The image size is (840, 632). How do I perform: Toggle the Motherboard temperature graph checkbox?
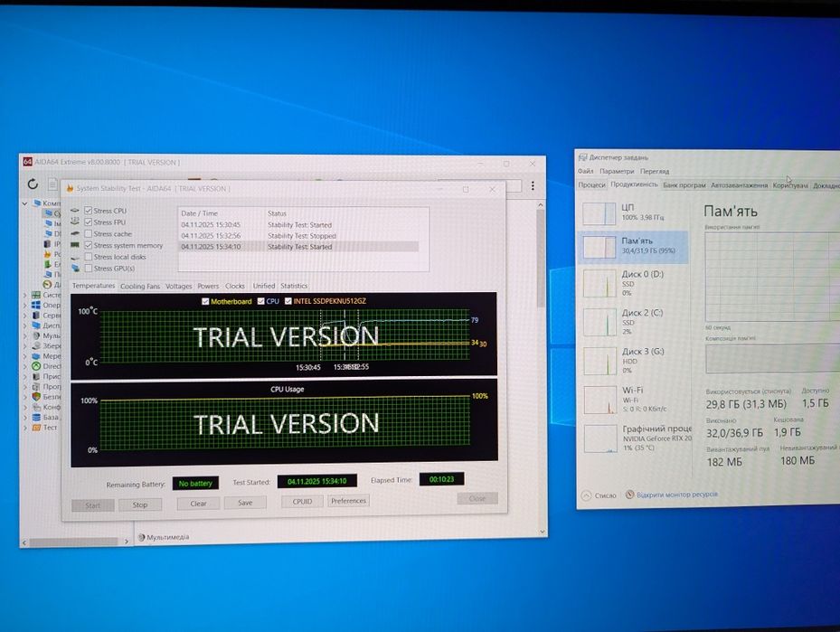[205, 301]
